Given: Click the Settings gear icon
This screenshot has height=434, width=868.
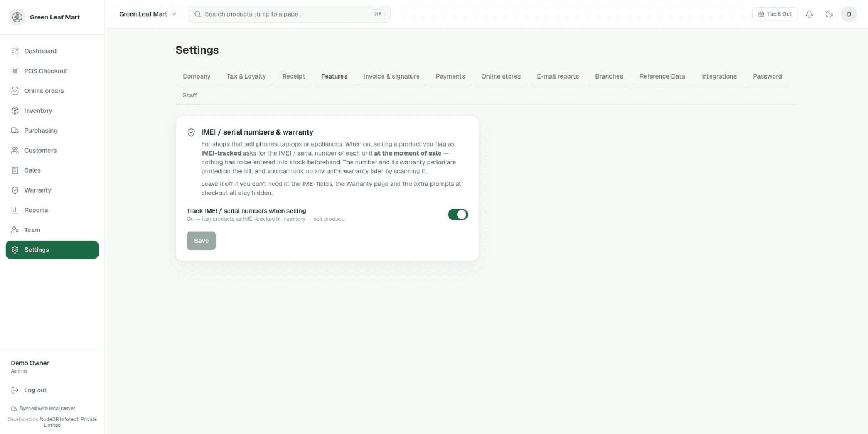Looking at the screenshot, I should coord(15,250).
